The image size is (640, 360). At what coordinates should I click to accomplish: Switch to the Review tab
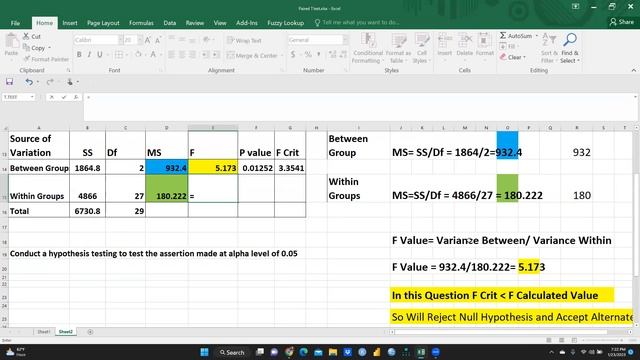click(195, 23)
